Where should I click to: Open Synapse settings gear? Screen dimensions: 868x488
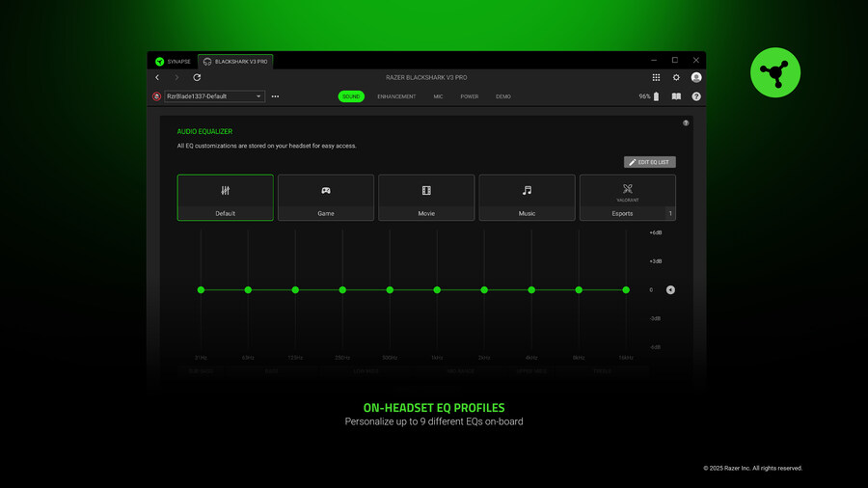676,77
